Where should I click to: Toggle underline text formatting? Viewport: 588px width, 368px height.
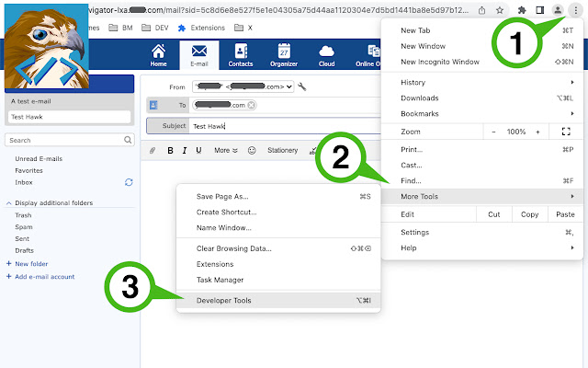pos(198,150)
